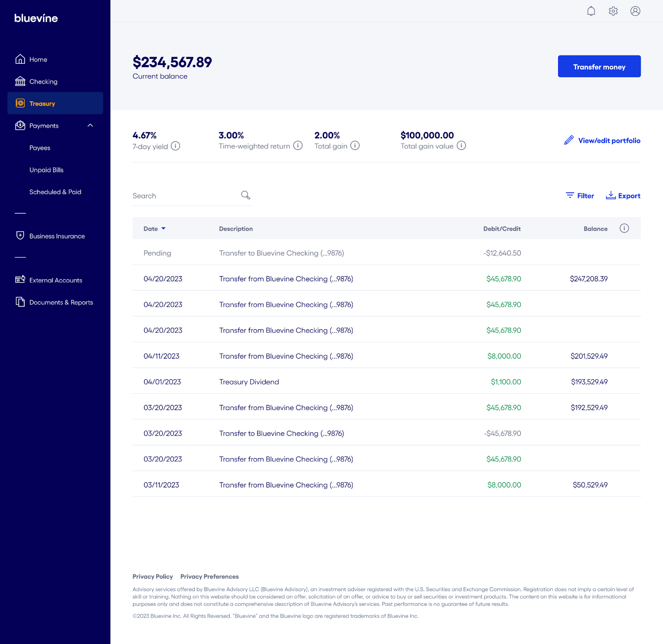Click the $1,100.00 credit amount
This screenshot has height=644, width=663.
click(506, 382)
